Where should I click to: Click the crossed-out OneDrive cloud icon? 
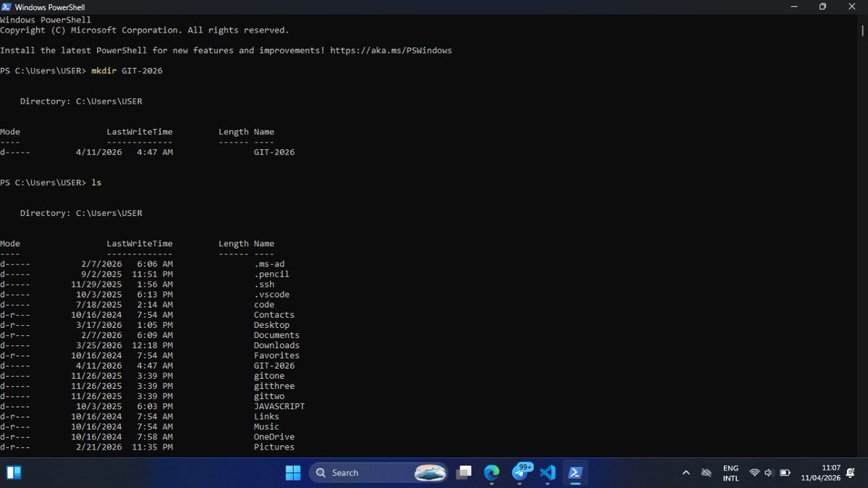[x=706, y=472]
